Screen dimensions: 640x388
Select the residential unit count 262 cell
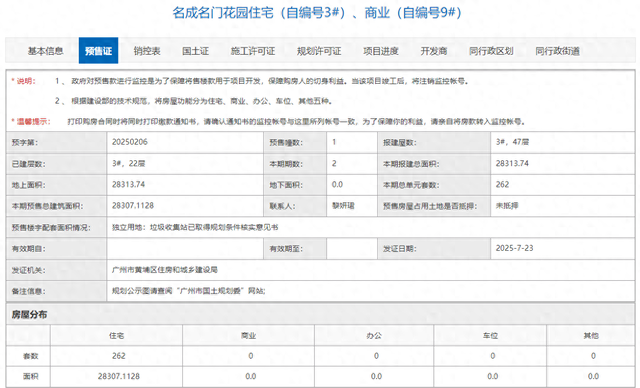click(119, 356)
